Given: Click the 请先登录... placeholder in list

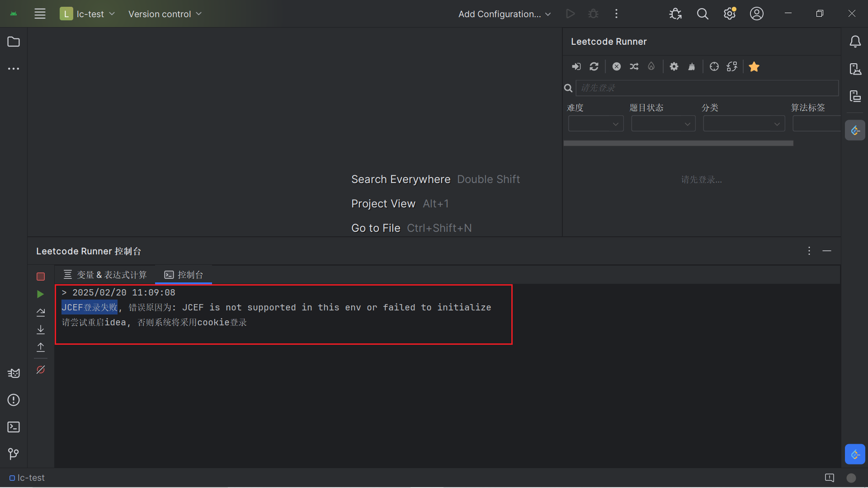Looking at the screenshot, I should (x=702, y=179).
